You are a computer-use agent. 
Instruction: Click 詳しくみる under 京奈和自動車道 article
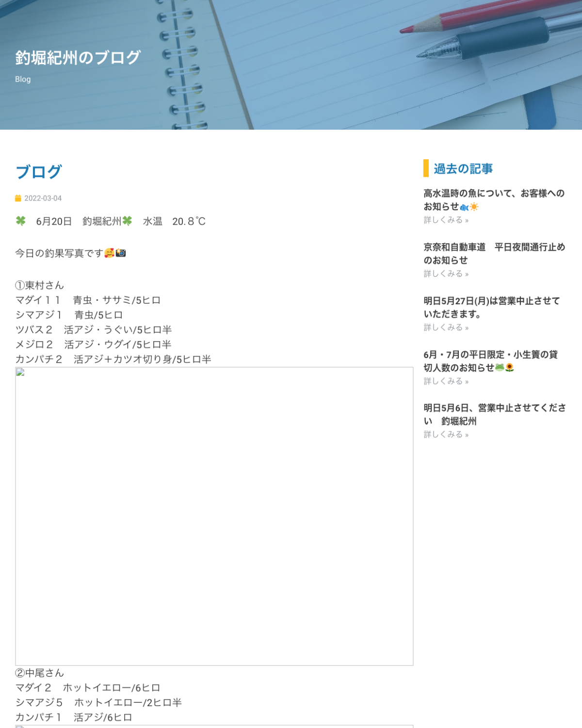(446, 274)
